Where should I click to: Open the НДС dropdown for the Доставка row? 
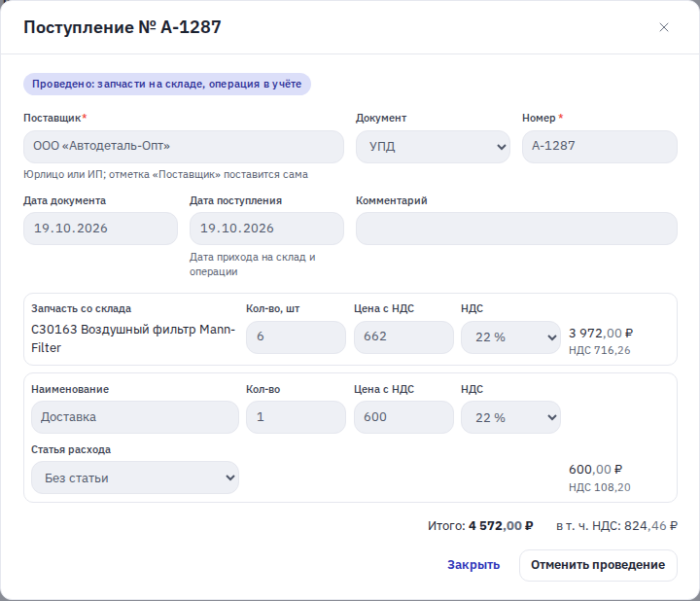[510, 417]
